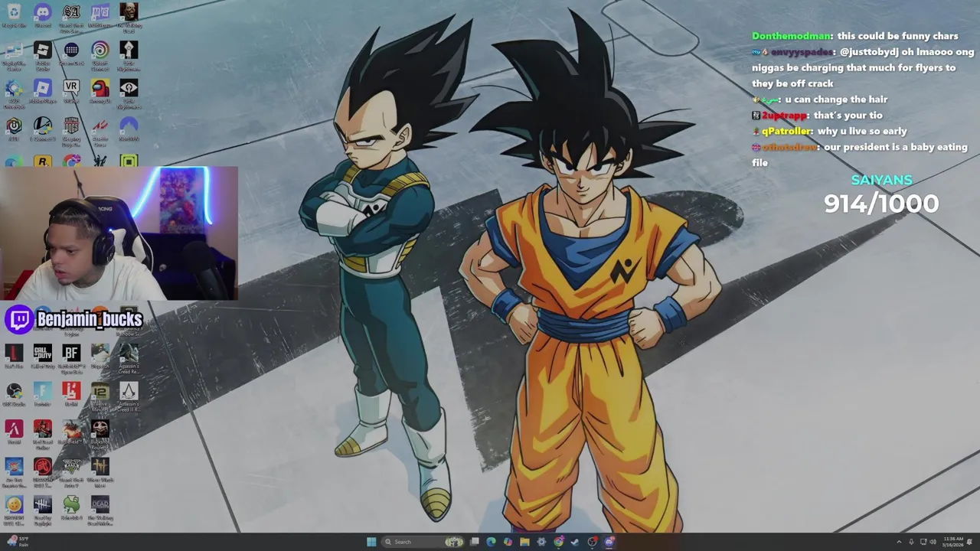The width and height of the screenshot is (980, 551).
Task: Click chat username qPatroller
Action: (786, 131)
